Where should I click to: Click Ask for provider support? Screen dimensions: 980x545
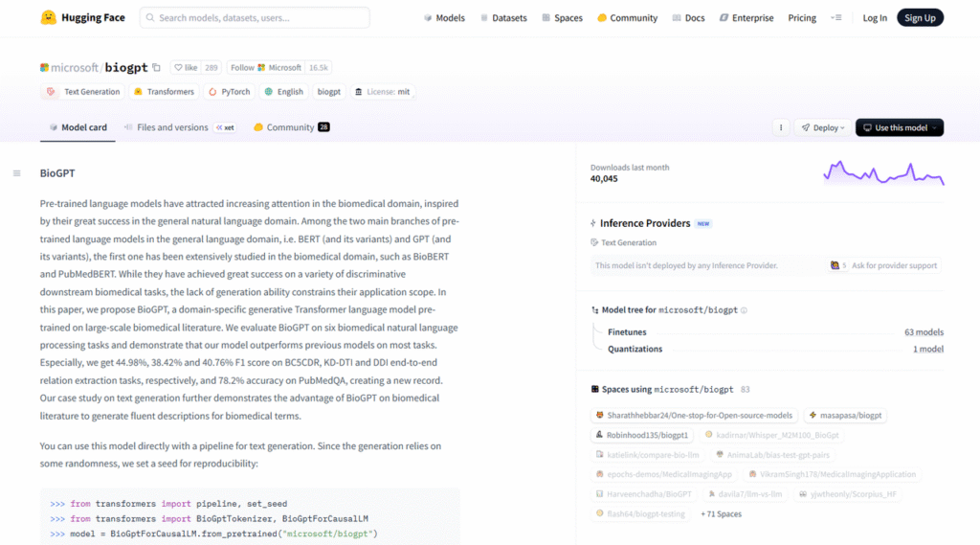[889, 265]
